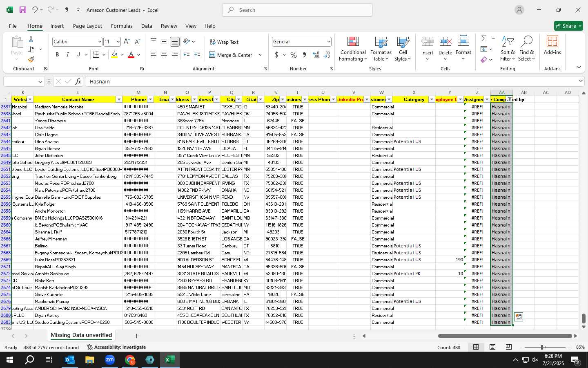
Task: Apply Format Painter brush
Action: [31, 59]
